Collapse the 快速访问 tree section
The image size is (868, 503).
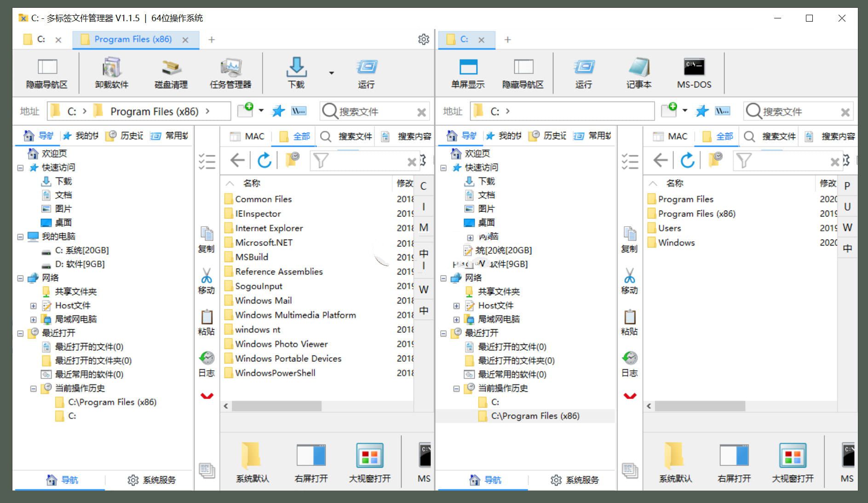(20, 167)
